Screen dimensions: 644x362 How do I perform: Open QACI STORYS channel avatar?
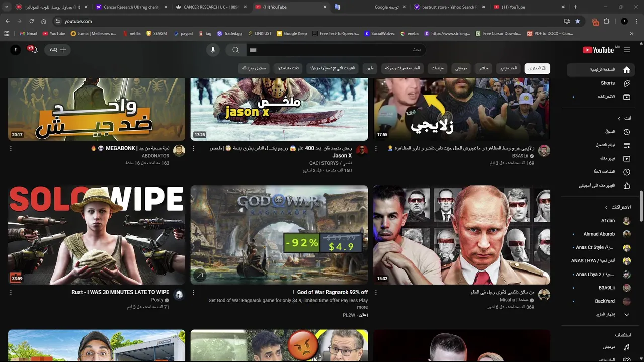pos(361,151)
